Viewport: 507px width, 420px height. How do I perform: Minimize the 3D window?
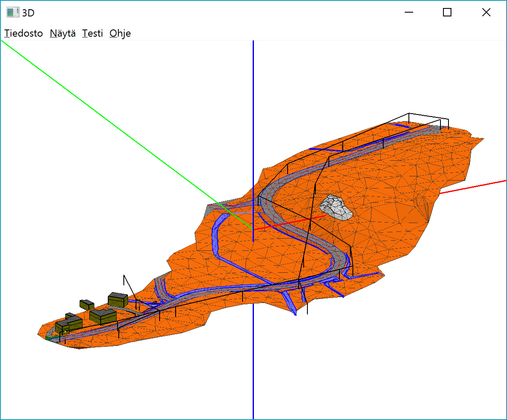(x=408, y=13)
